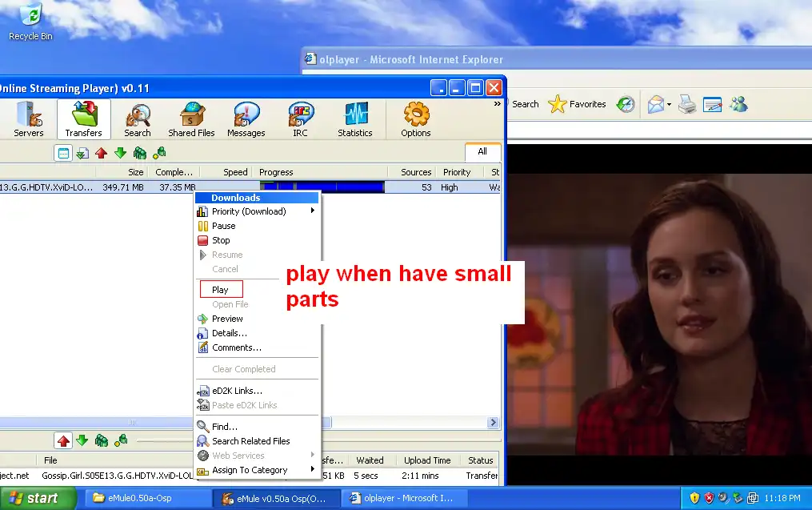Choose Search Related Files

coord(257,441)
